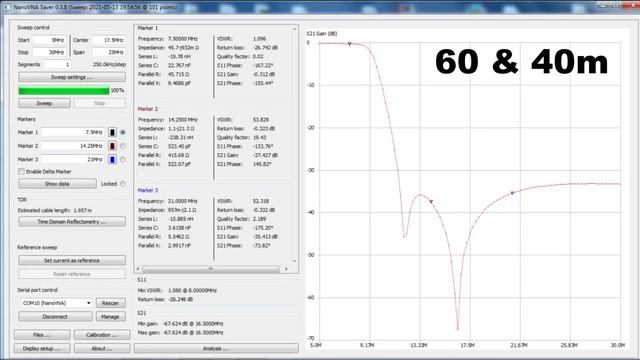This screenshot has width=640, height=360.
Task: Open Display setup window
Action: [x=42, y=349]
